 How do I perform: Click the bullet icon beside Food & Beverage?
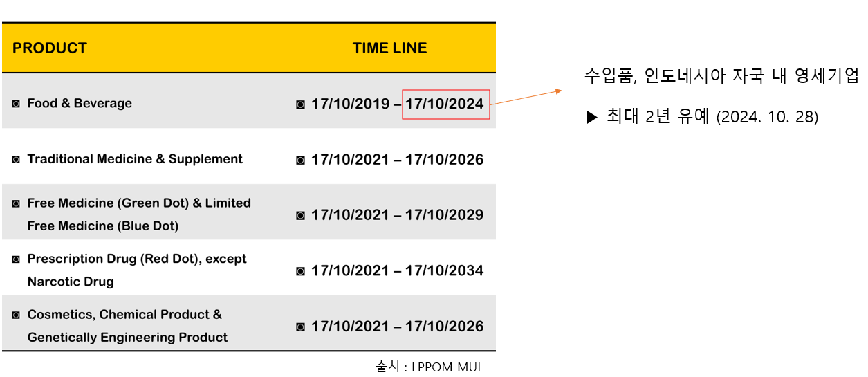point(16,104)
